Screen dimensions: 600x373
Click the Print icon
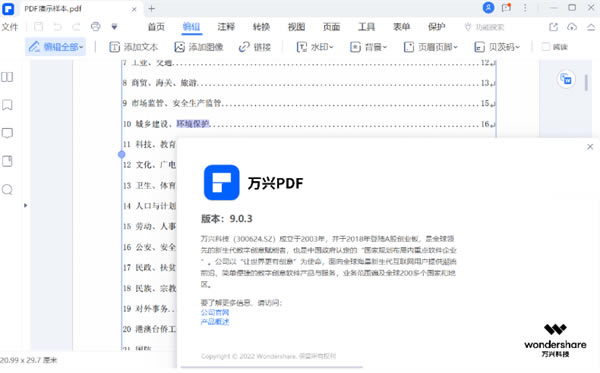[x=95, y=27]
